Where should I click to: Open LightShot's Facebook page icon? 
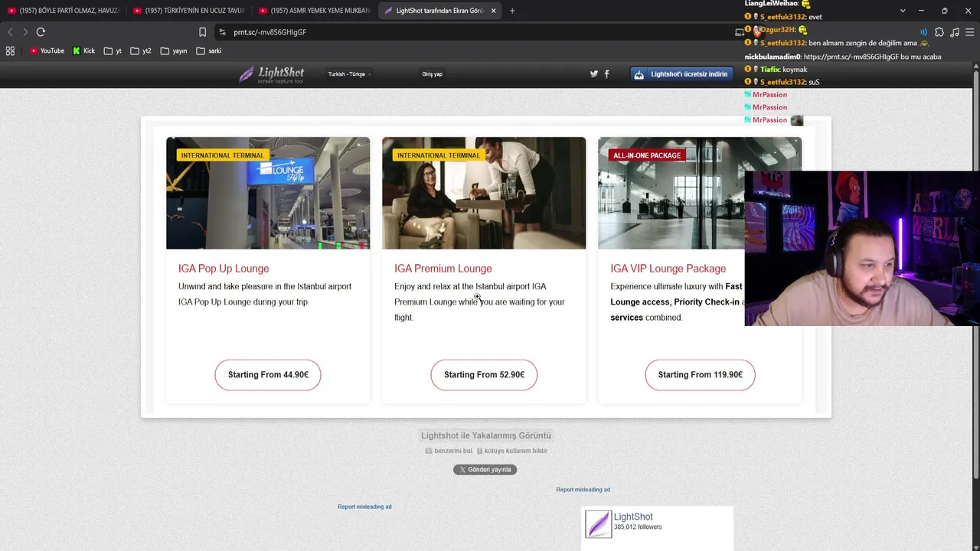tap(607, 74)
